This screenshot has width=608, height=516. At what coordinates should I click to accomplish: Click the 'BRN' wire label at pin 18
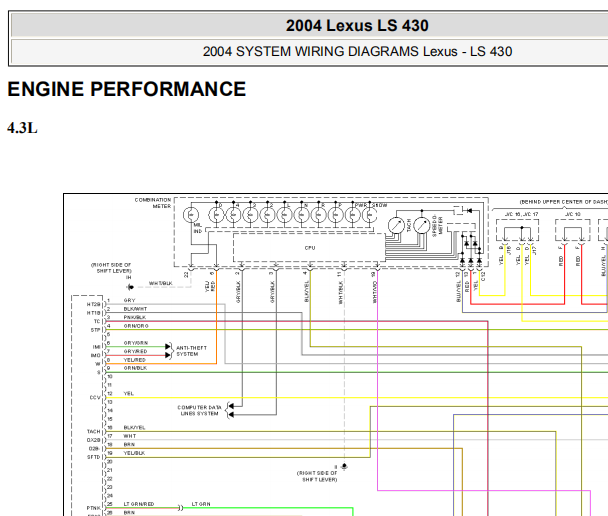(x=129, y=444)
